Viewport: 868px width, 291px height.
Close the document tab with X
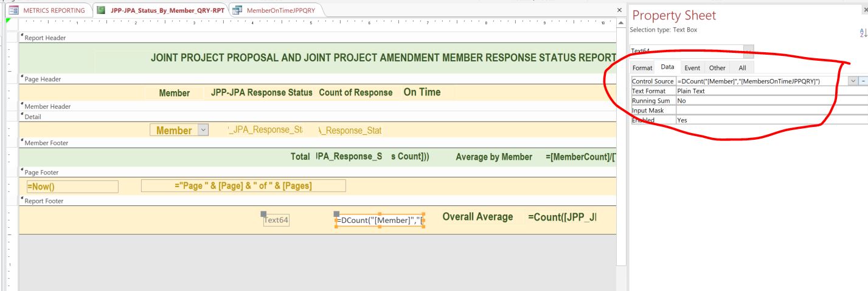pyautogui.click(x=619, y=10)
